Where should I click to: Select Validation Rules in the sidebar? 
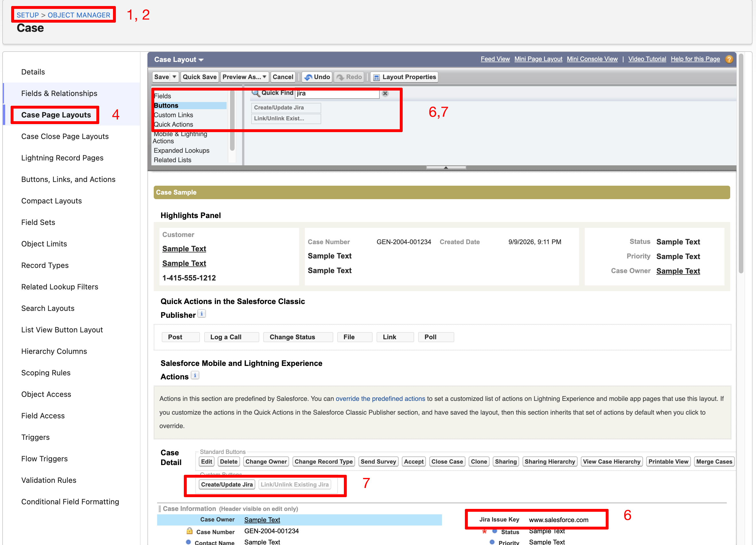point(49,480)
